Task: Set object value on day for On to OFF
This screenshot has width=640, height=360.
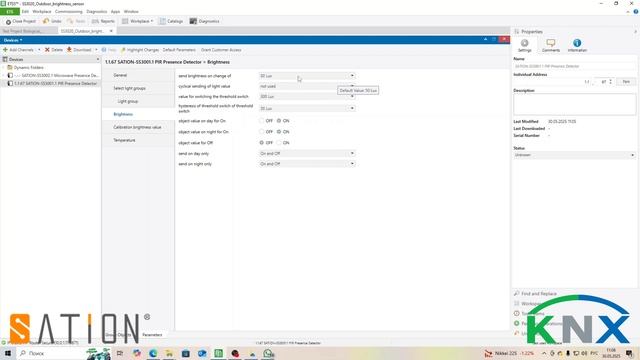Action: coord(262,121)
